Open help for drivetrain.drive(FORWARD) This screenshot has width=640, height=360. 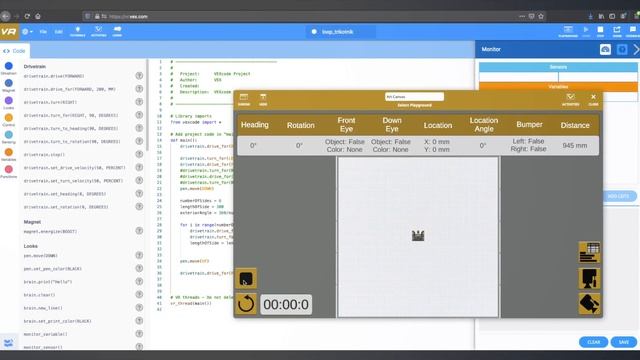[x=139, y=76]
